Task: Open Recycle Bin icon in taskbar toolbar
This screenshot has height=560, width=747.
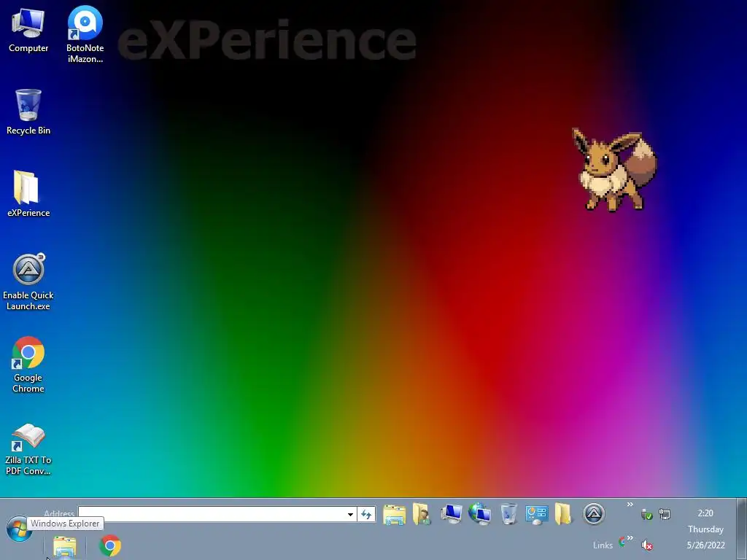Action: tap(508, 514)
